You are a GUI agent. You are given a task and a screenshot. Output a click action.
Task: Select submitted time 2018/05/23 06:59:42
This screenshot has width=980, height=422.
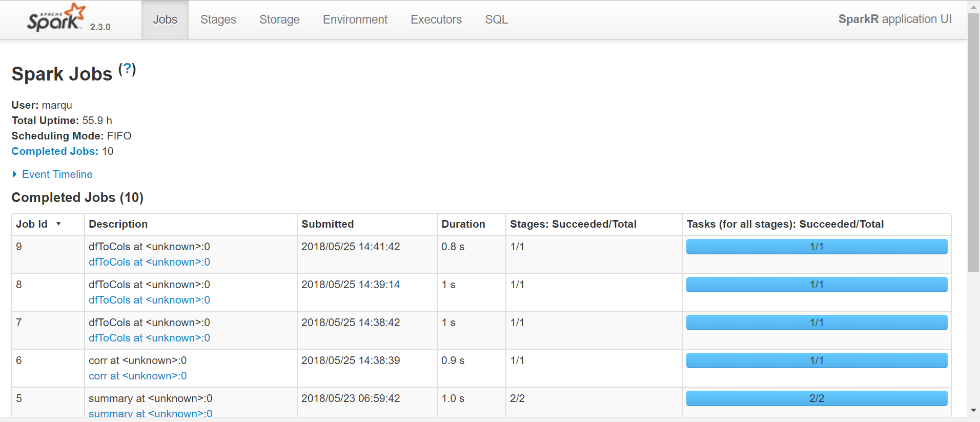point(351,398)
